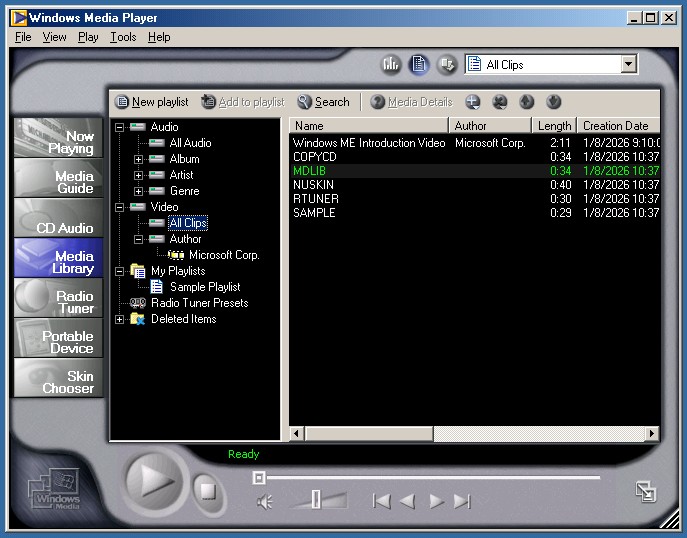This screenshot has height=538, width=687.
Task: Toggle the playlist view button
Action: (x=419, y=65)
